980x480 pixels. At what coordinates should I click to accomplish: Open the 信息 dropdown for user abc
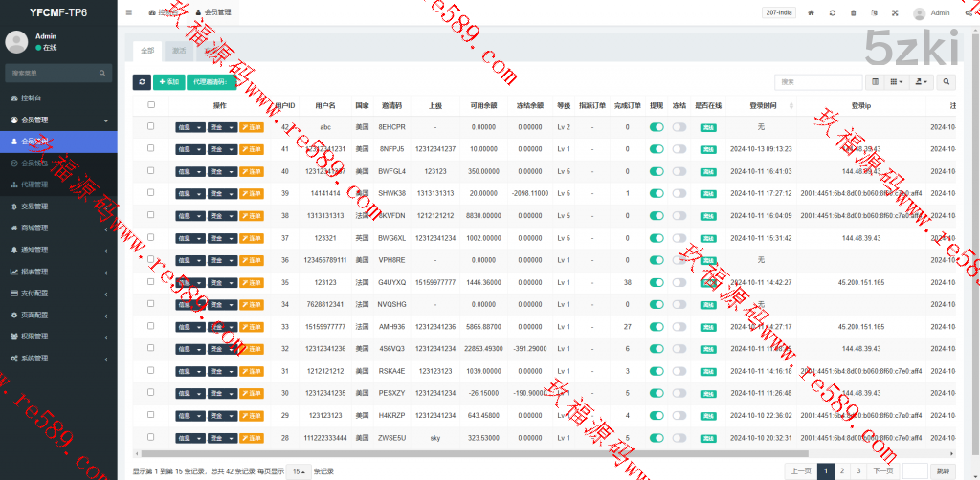tap(189, 127)
